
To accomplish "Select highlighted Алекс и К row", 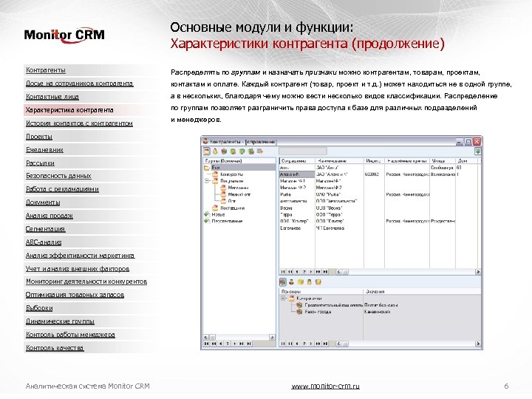I will [297, 174].
